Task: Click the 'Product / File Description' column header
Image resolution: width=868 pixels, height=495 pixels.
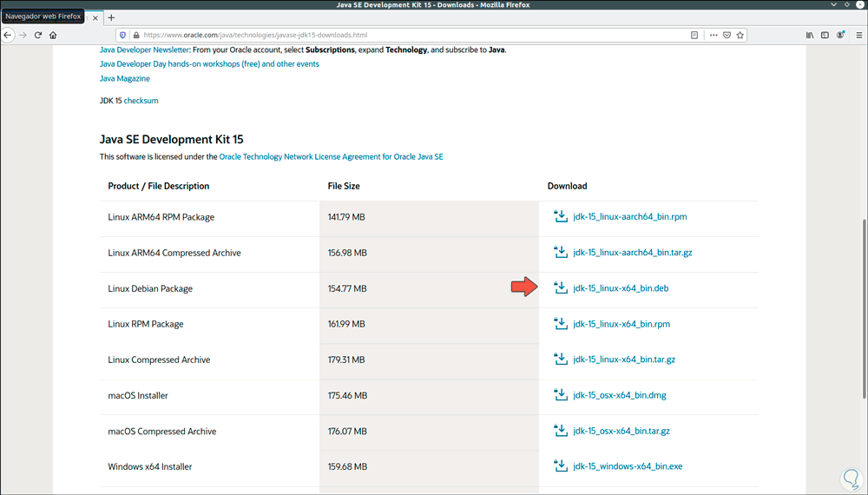Action: 158,186
